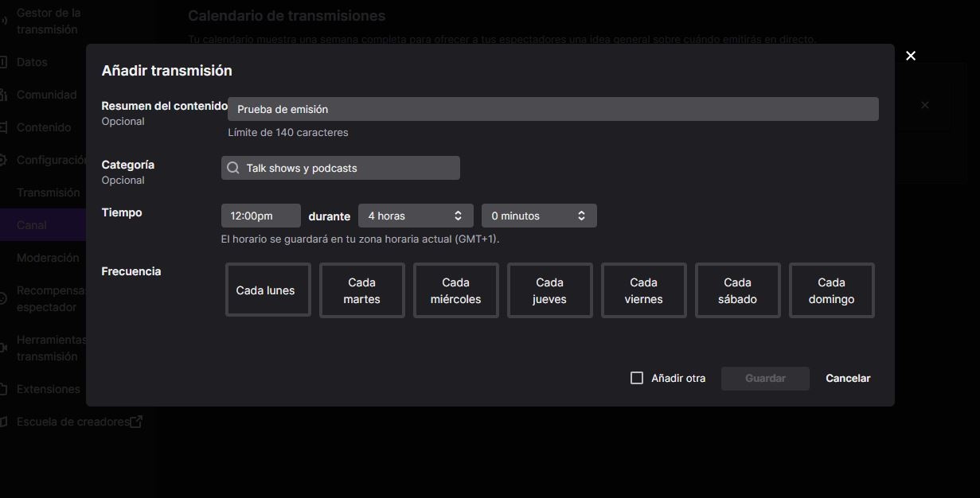This screenshot has width=980, height=498.
Task: Expand the 0 minutos dropdown
Action: 538,216
